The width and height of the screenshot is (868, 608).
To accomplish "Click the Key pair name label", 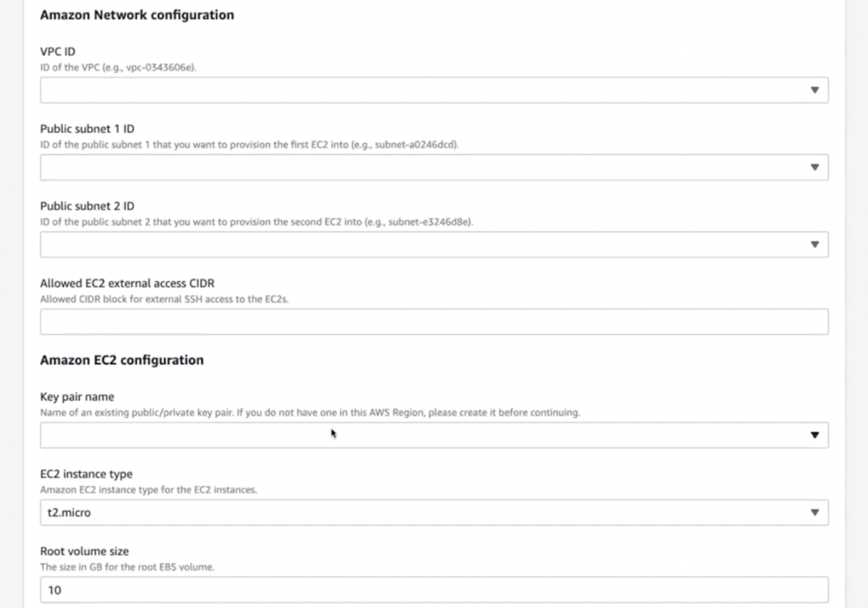I will [77, 396].
